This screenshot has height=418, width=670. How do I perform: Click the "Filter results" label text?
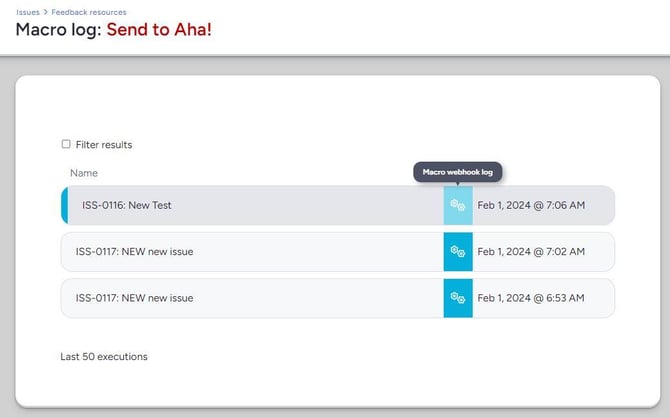click(x=104, y=145)
